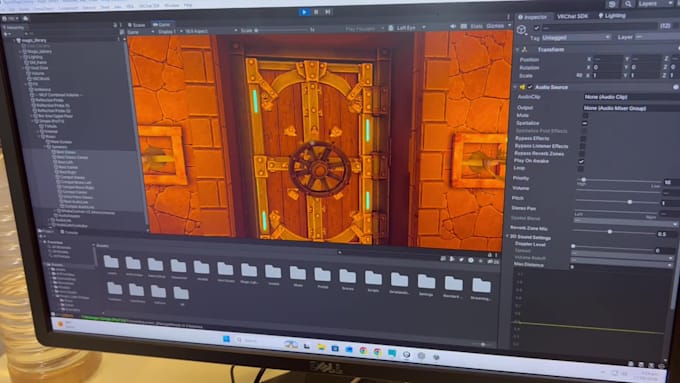The height and width of the screenshot is (383, 680).
Task: Switch to the Lighting tab
Action: pos(612,16)
